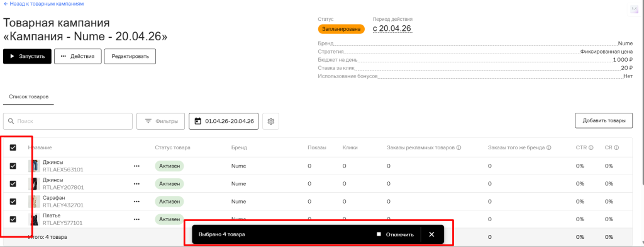Click the 20 ₽ rate per click value
The image size is (644, 247).
(627, 68)
